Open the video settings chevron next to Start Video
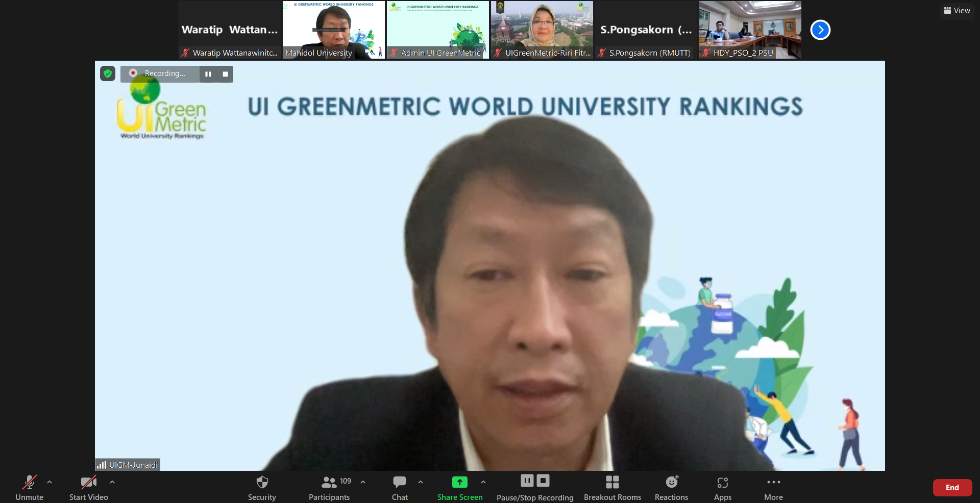Image resolution: width=980 pixels, height=503 pixels. pyautogui.click(x=112, y=482)
